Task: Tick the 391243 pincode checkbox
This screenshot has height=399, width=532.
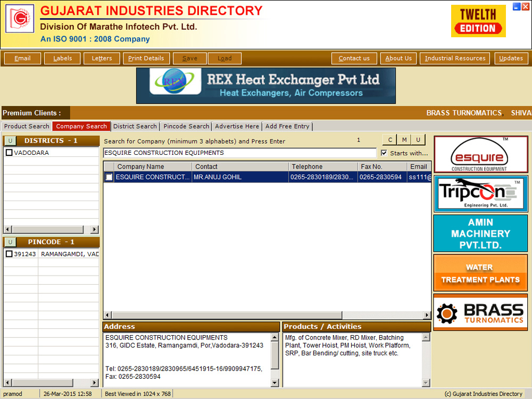Action: click(x=9, y=254)
